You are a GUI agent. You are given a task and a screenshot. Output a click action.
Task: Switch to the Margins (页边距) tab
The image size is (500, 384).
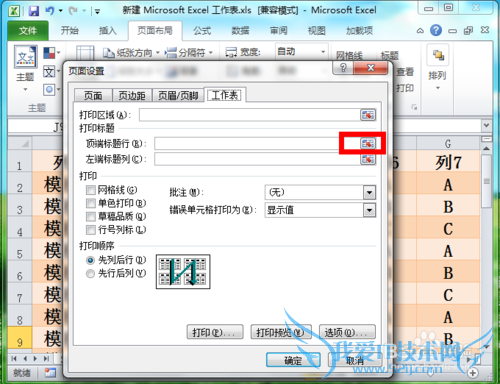point(132,96)
